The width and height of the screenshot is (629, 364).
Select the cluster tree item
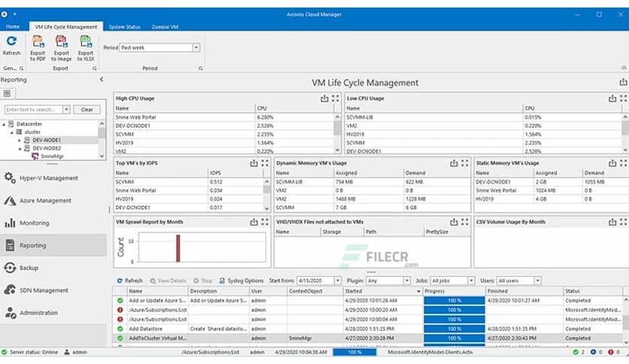click(x=32, y=132)
